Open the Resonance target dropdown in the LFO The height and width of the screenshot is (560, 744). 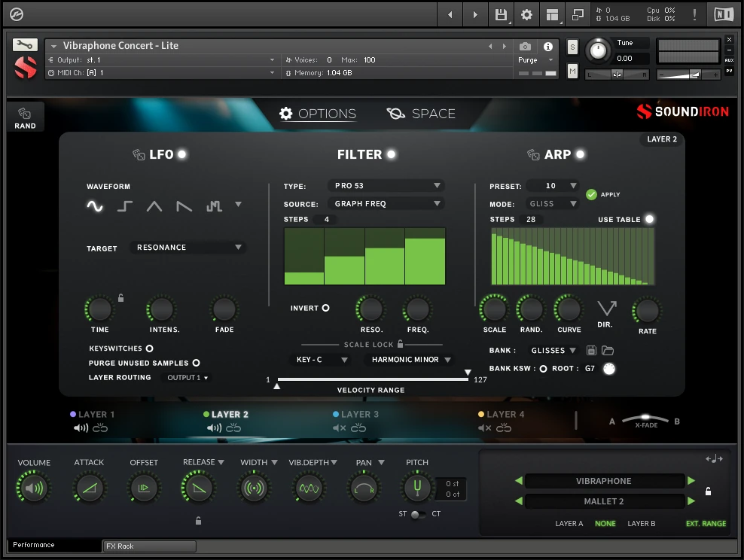pyautogui.click(x=188, y=247)
